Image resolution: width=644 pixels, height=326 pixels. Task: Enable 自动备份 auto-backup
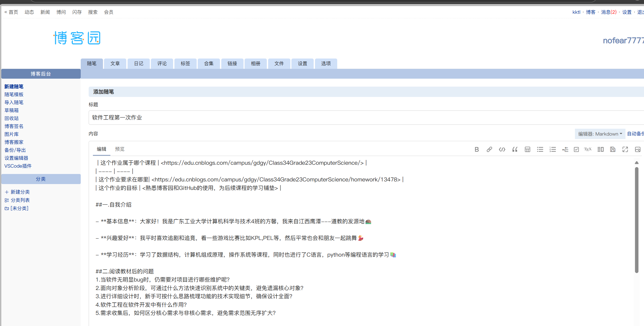636,134
